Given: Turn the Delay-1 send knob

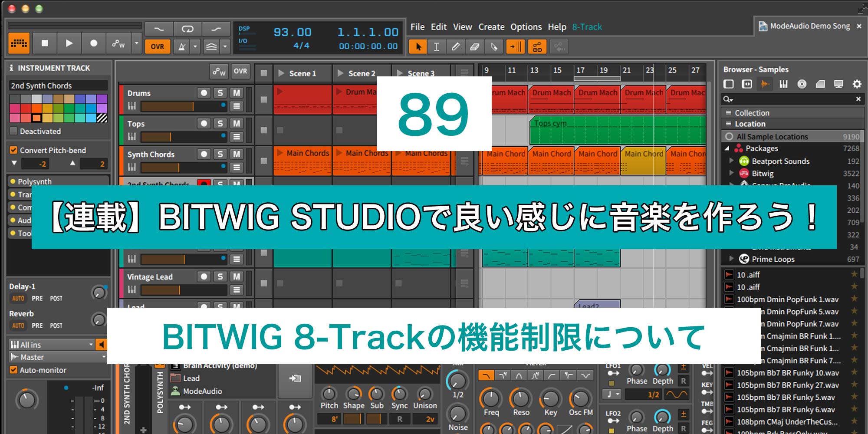Looking at the screenshot, I should tap(99, 293).
